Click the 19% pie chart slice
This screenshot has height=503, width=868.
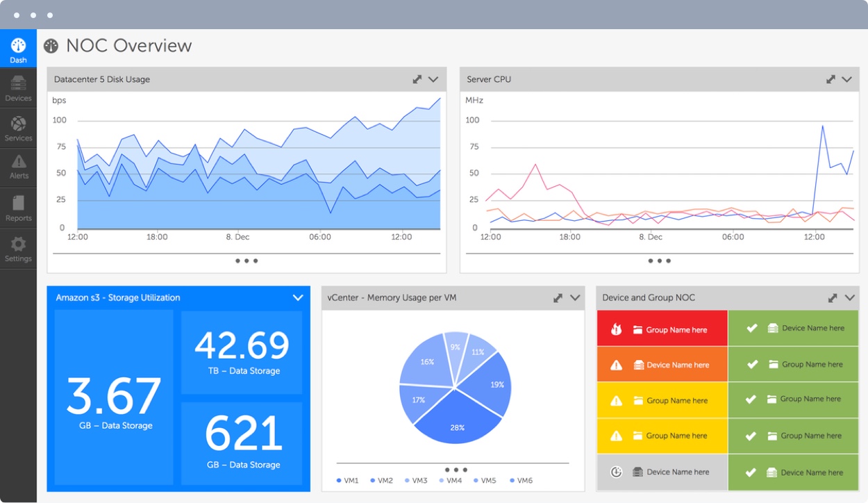pyautogui.click(x=490, y=386)
